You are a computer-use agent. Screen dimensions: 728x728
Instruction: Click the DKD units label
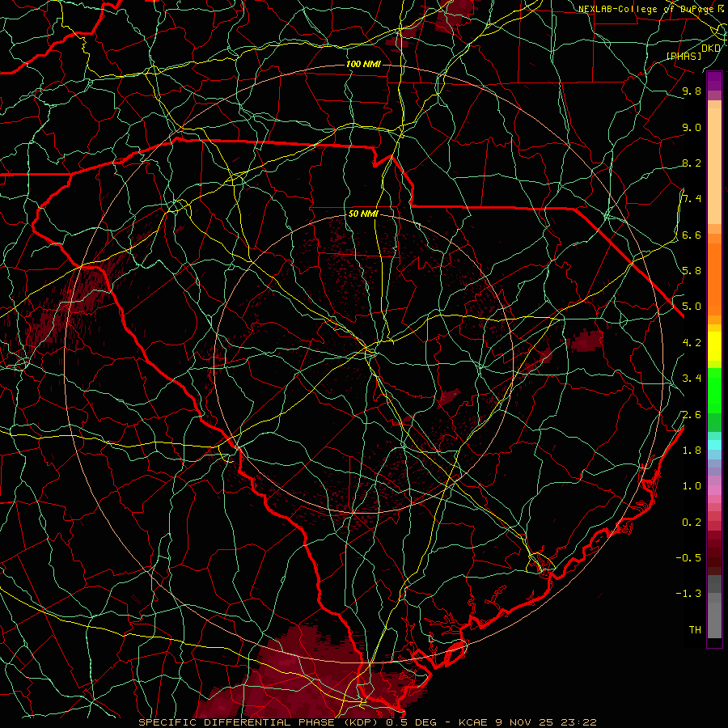coord(711,49)
